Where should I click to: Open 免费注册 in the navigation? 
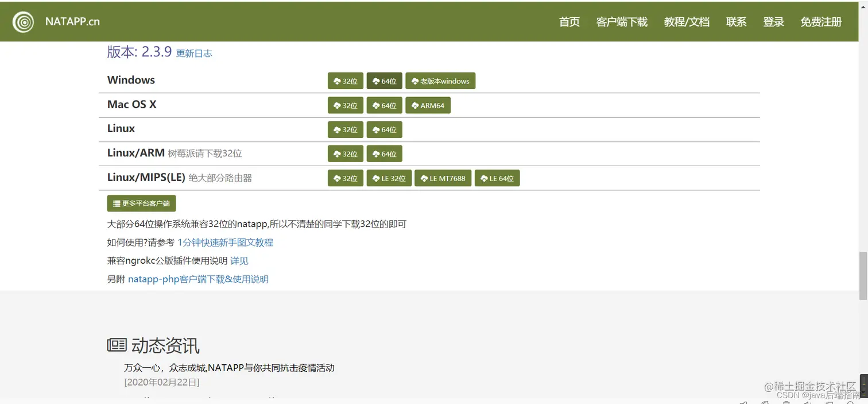[x=821, y=22]
